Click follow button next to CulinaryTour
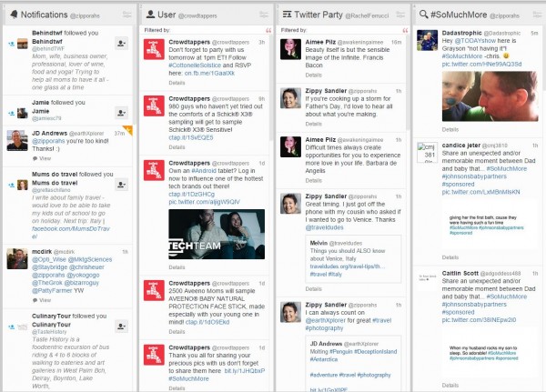The image size is (546, 392). 122,327
